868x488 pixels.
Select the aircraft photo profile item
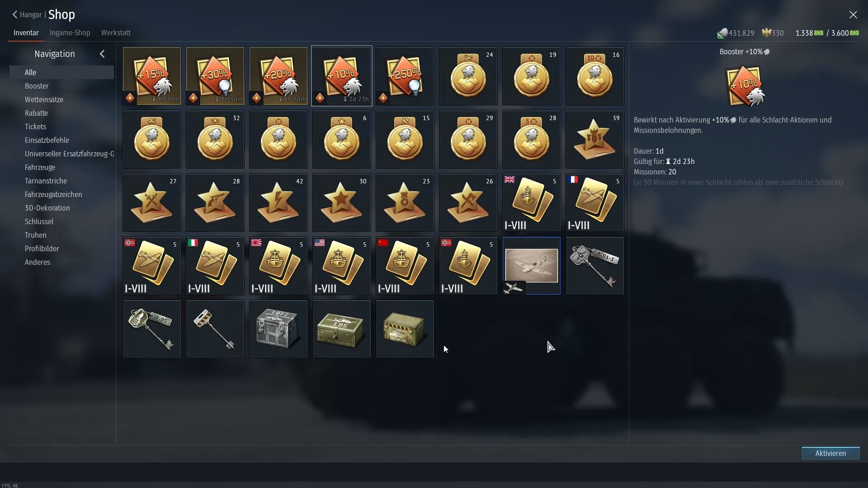(531, 266)
